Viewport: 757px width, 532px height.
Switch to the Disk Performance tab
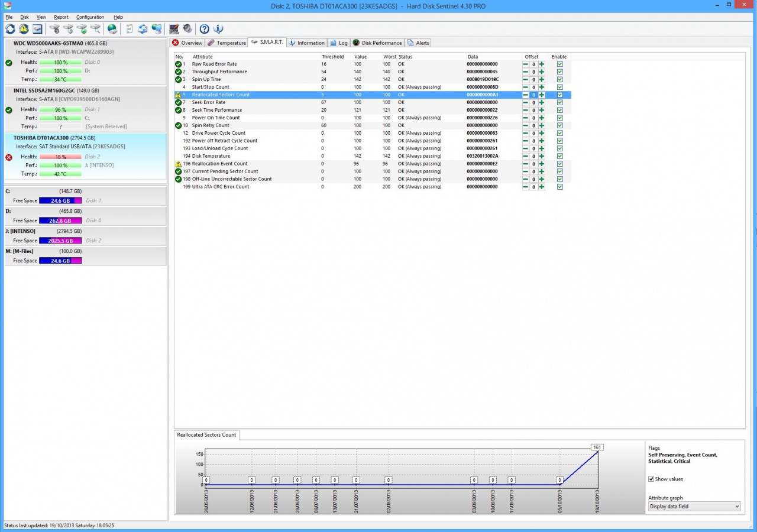click(x=377, y=43)
